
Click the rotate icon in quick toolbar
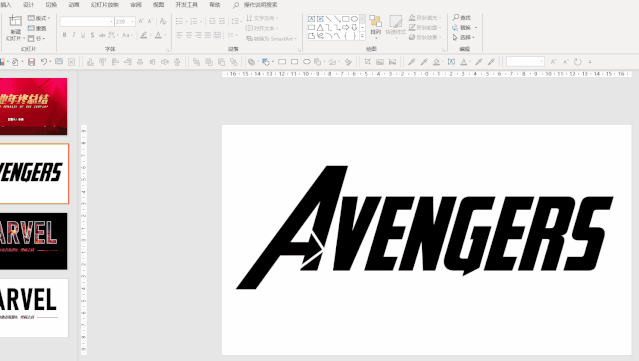pos(577,62)
